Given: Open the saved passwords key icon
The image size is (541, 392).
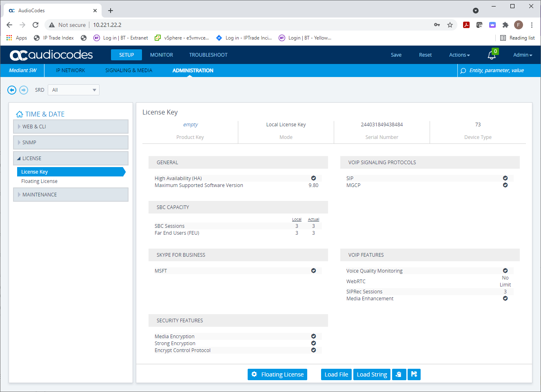Looking at the screenshot, I should click(x=437, y=25).
